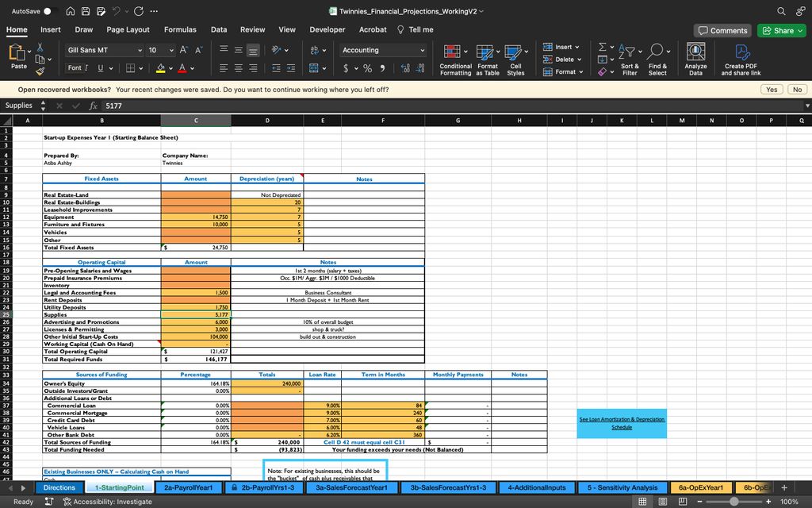The width and height of the screenshot is (812, 508).
Task: Expand the fill color dropdown arrow
Action: point(170,68)
